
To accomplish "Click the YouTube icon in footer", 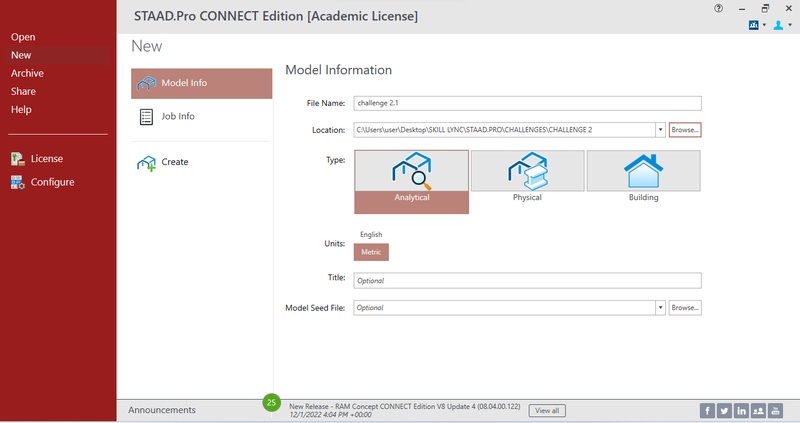I will pos(776,410).
